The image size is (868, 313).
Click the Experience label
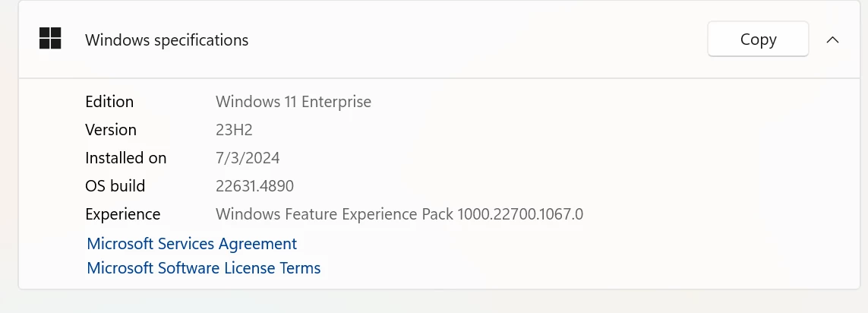(122, 214)
